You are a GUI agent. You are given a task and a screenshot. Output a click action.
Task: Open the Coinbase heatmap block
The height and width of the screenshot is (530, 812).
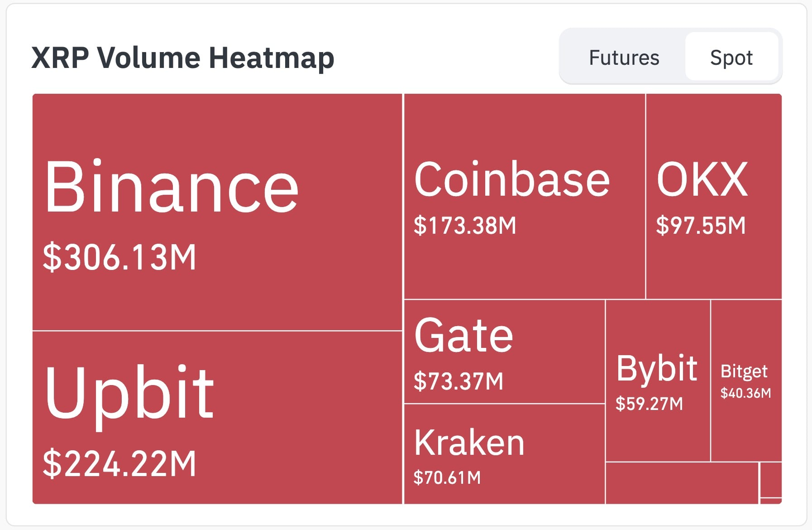tap(524, 196)
